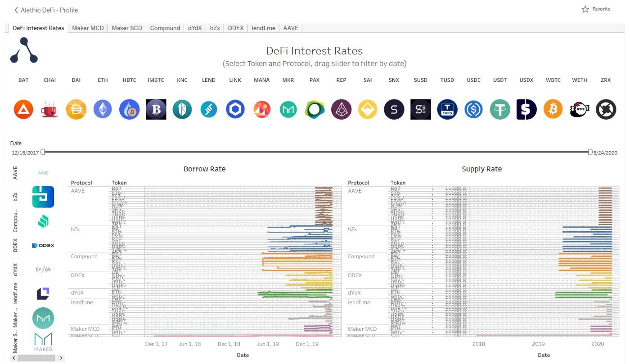Filter by bZx protocol logo in sidebar
This screenshot has height=364, width=630.
click(43, 197)
